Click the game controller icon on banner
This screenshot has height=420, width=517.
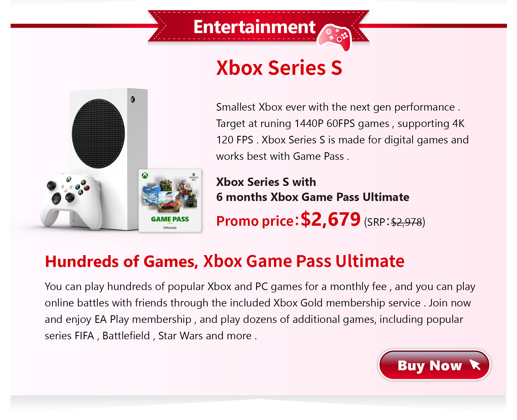(334, 38)
